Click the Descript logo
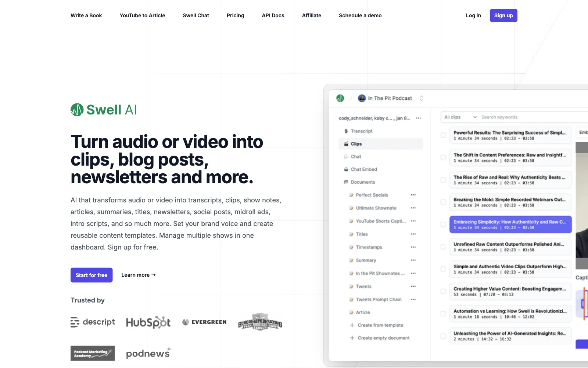The height and width of the screenshot is (368, 588). 93,322
